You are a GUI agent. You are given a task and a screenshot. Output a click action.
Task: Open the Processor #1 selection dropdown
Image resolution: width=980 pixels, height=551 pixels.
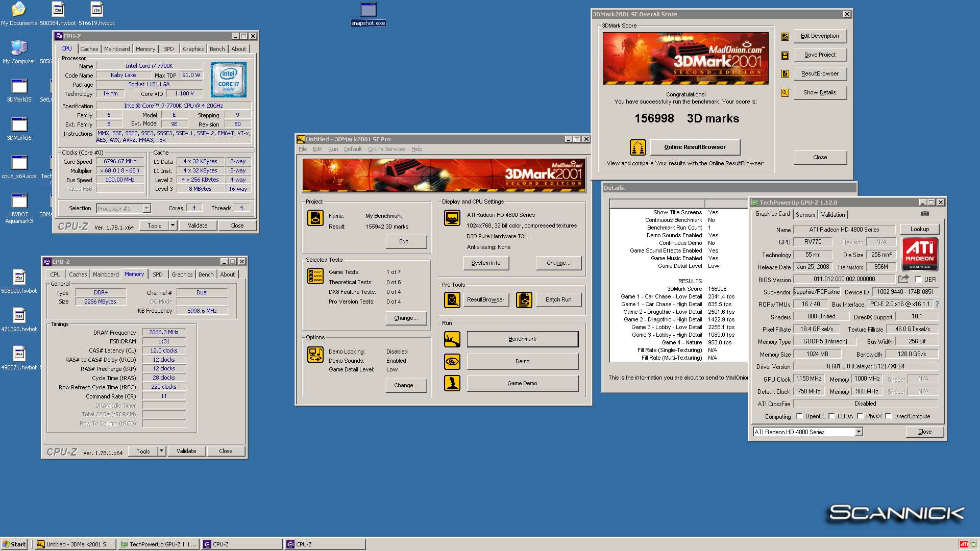pyautogui.click(x=146, y=209)
